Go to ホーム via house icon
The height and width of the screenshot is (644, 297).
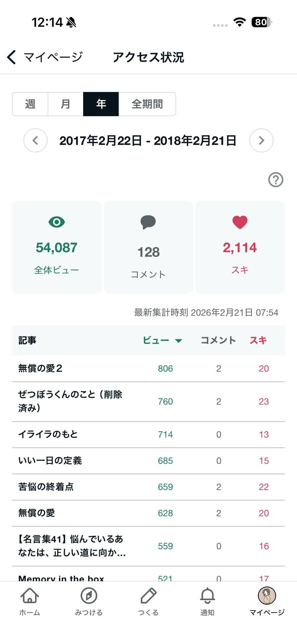[x=30, y=595]
